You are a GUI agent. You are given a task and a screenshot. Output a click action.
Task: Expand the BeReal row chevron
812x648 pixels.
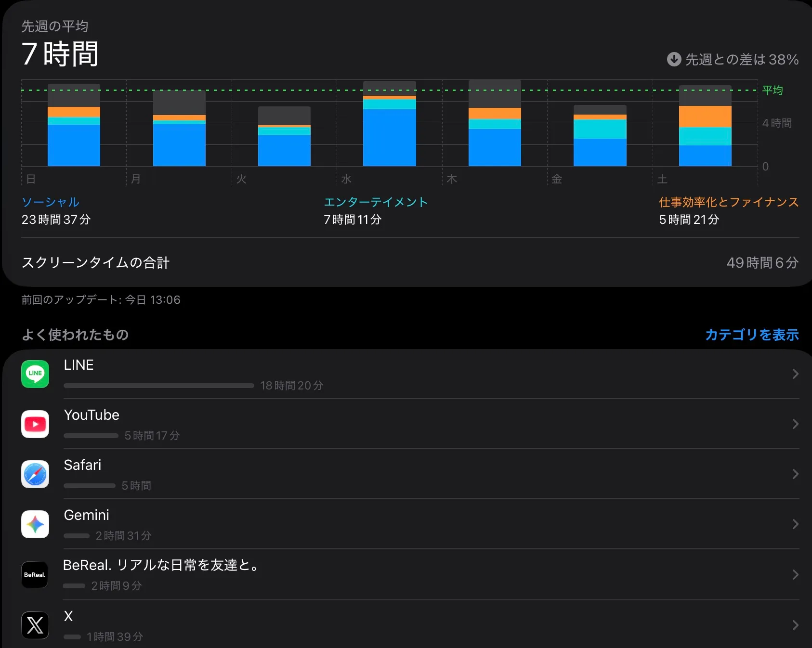[x=795, y=575]
